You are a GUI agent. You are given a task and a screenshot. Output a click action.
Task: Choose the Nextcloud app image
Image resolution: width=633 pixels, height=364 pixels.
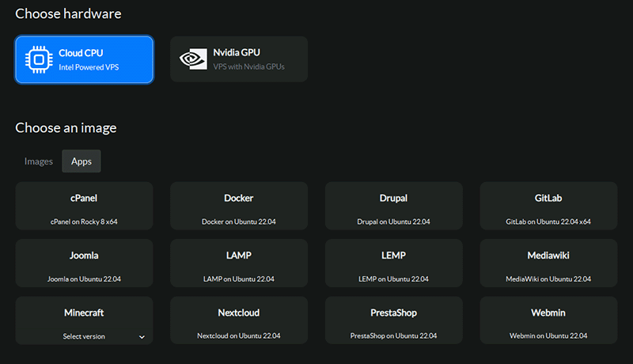(239, 320)
